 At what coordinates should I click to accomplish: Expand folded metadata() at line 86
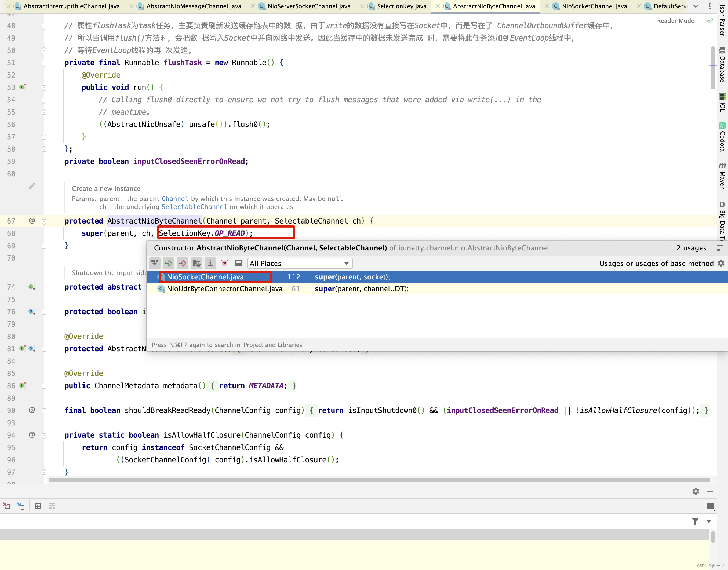pyautogui.click(x=44, y=386)
